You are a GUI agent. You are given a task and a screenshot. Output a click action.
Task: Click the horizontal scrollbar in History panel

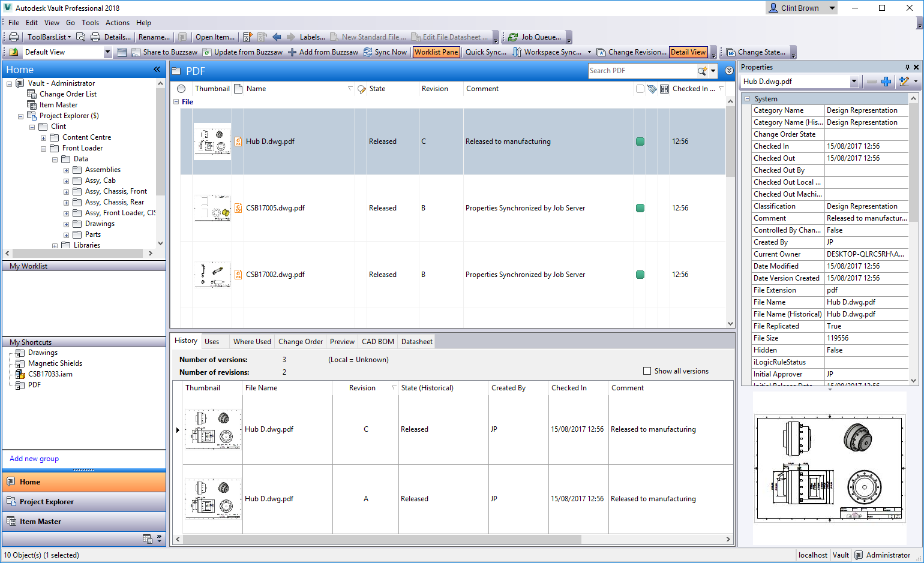[382, 539]
